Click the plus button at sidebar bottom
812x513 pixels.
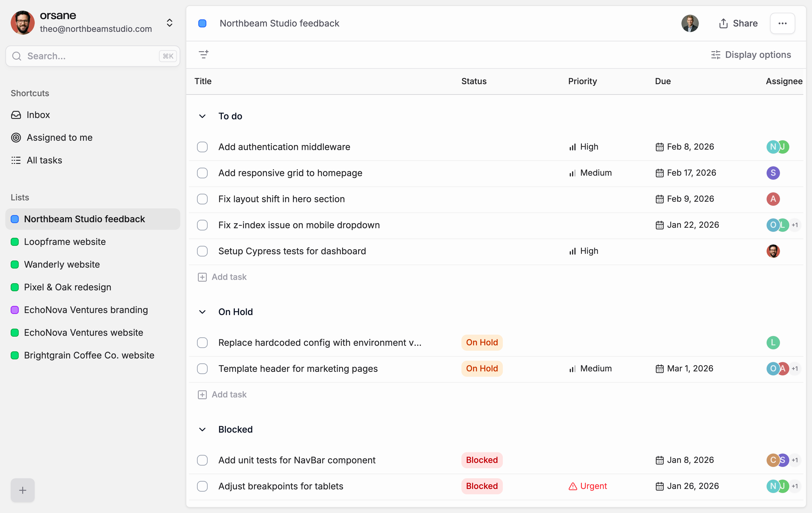(x=23, y=490)
